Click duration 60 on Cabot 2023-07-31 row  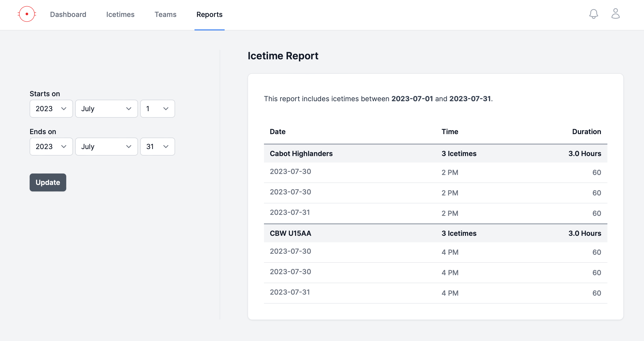[597, 213]
